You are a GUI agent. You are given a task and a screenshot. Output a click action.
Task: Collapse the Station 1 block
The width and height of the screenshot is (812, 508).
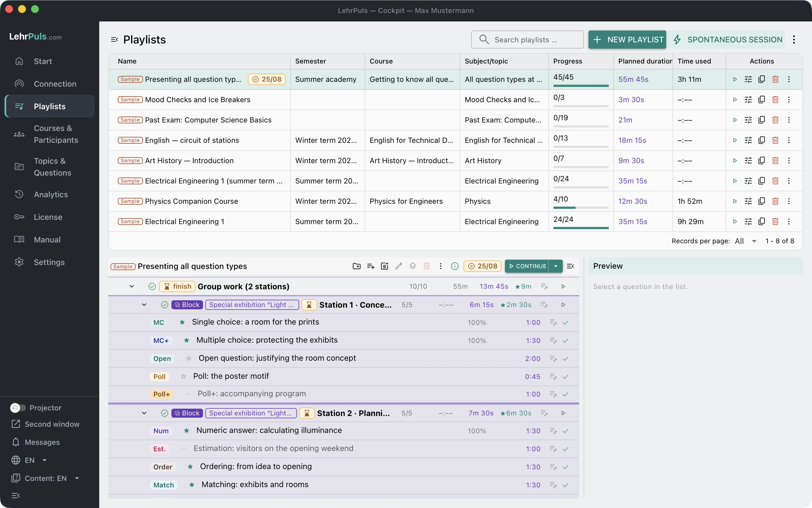click(x=144, y=305)
